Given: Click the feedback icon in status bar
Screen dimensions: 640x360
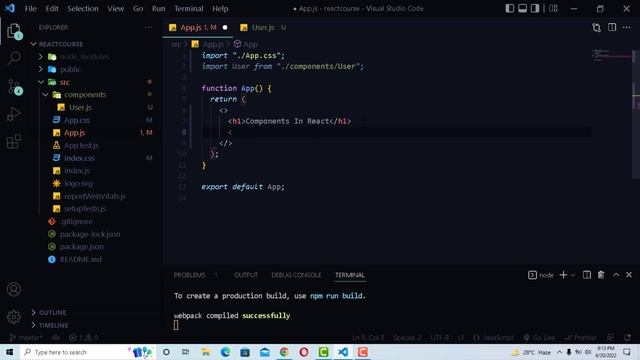Looking at the screenshot, I should pos(611,338).
